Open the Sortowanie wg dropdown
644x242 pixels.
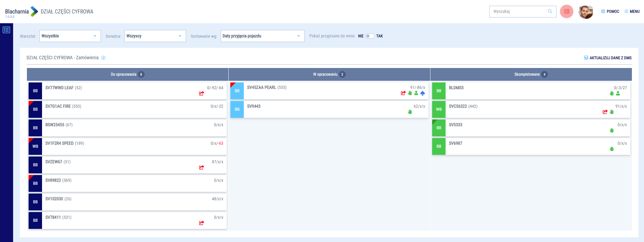262,36
